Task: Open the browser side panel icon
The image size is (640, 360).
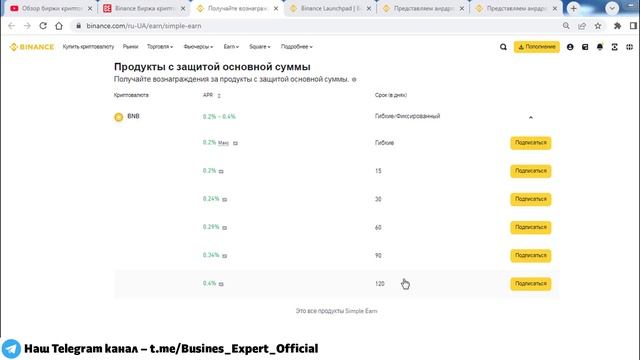Action: click(x=633, y=26)
